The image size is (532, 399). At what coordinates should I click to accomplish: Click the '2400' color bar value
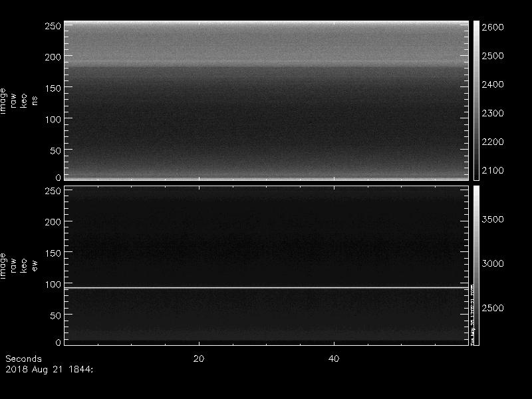coord(493,84)
